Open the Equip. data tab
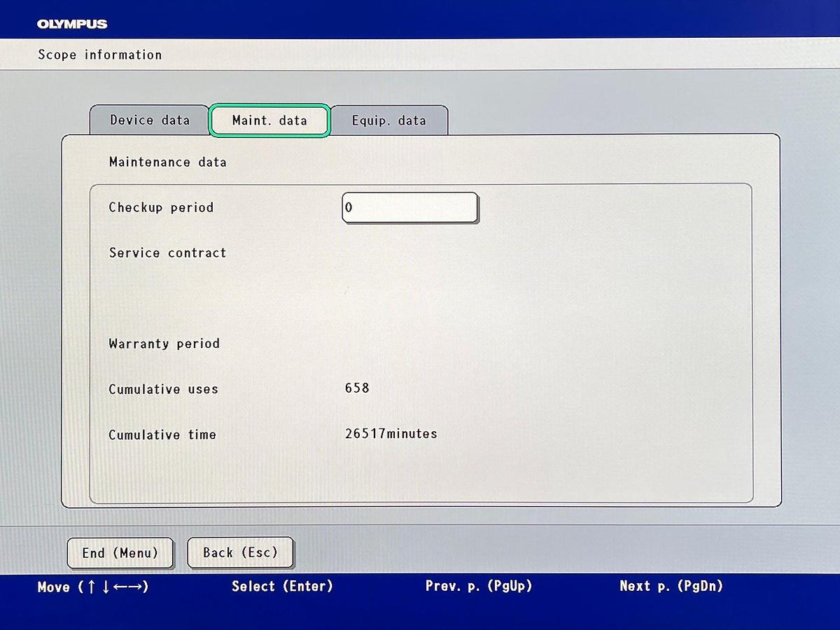Screen dimensions: 840x630 tap(388, 121)
